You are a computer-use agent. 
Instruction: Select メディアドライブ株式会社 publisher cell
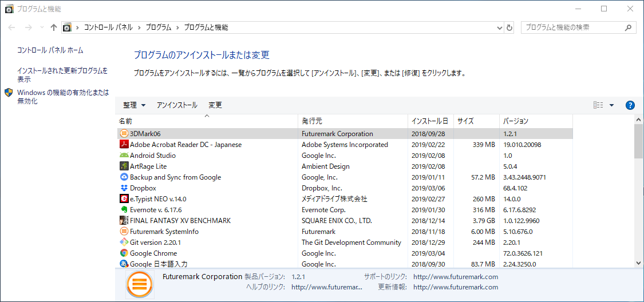tap(334, 199)
